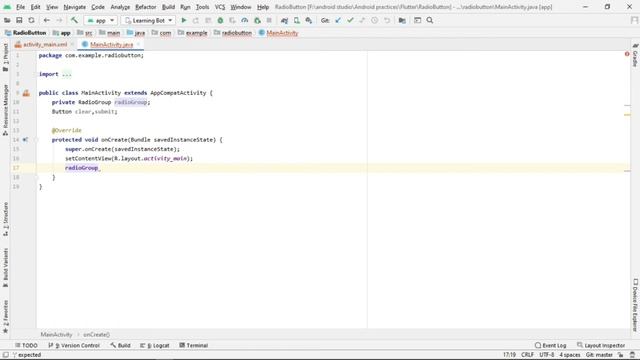Open the Refactor menu

(x=146, y=7)
